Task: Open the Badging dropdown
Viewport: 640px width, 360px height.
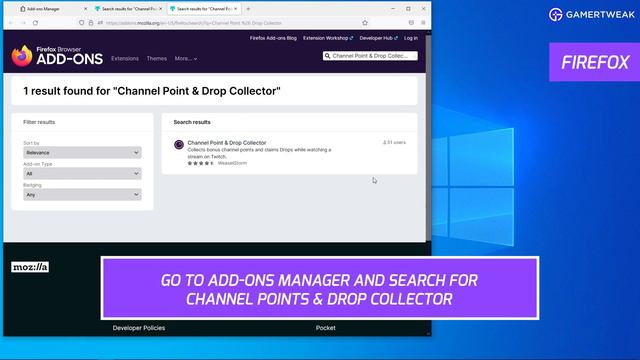Action: click(x=82, y=195)
